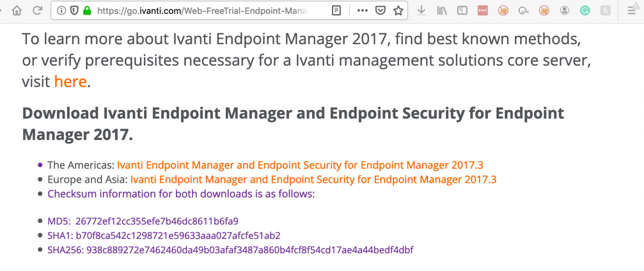Go to the Firefox home page
644x271 pixels.
click(x=17, y=10)
